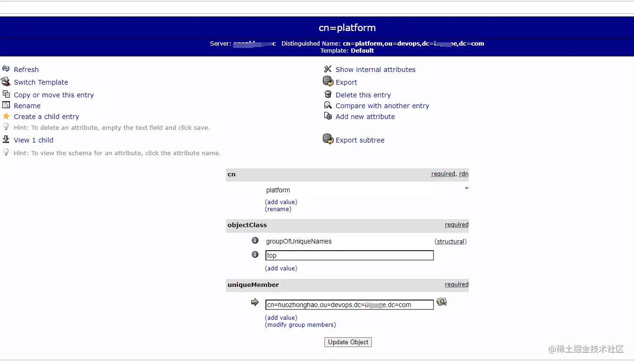Click the star icon for Create a child entry

6,116
